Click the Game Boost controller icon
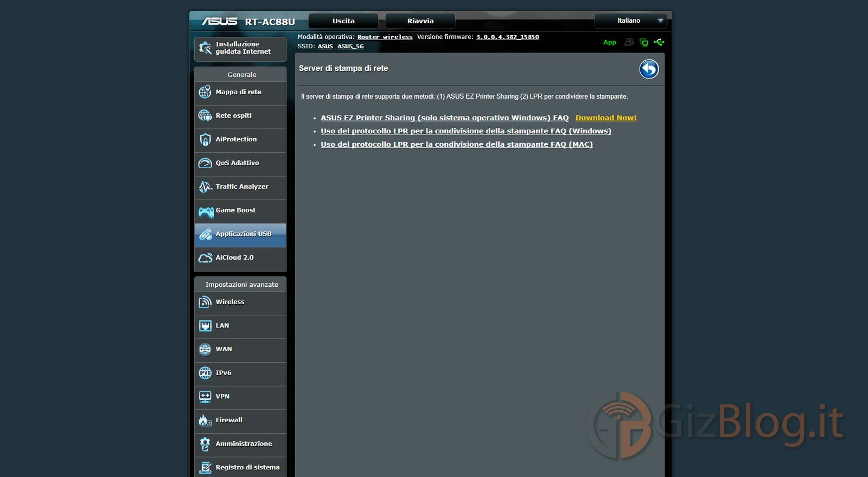 tap(206, 211)
